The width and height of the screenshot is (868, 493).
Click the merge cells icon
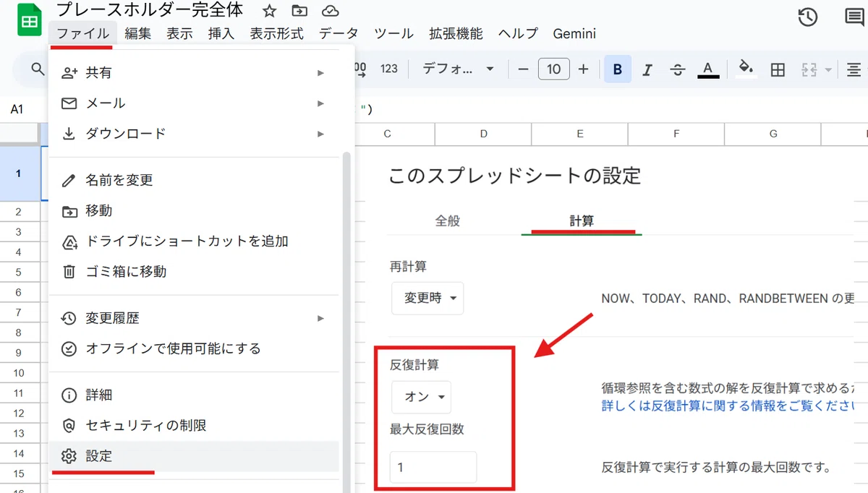point(809,69)
